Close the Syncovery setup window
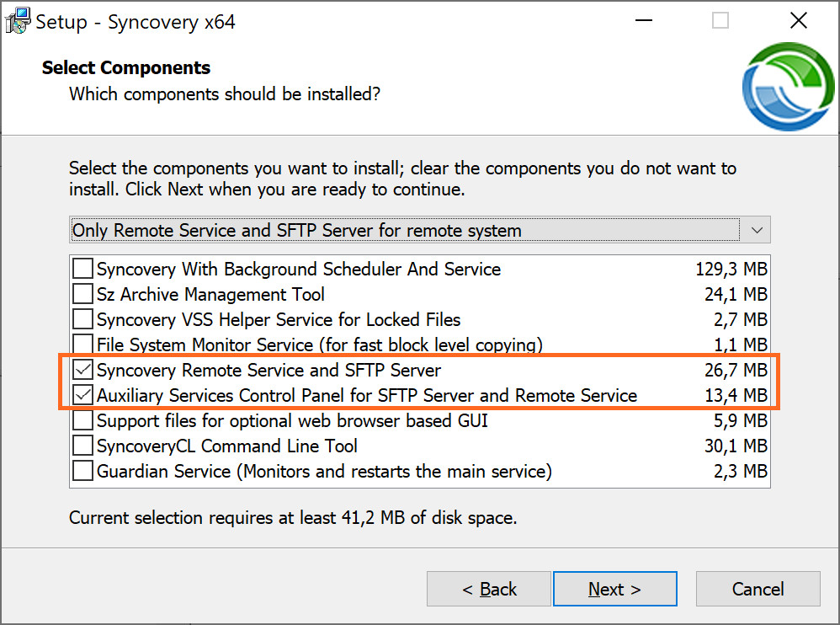 tap(799, 21)
